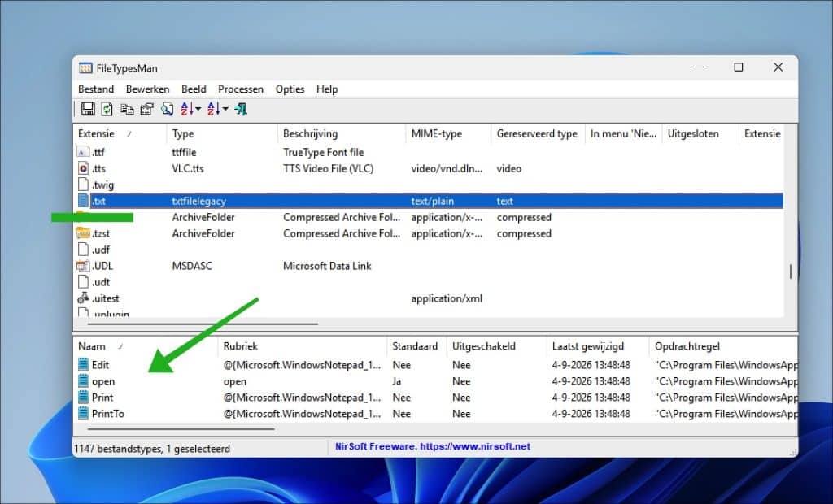833x504 pixels.
Task: Open the Help menu
Action: click(x=327, y=89)
